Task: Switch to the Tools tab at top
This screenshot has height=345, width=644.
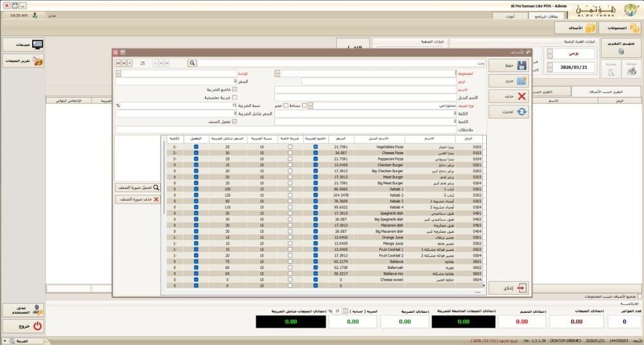Action: (510, 17)
